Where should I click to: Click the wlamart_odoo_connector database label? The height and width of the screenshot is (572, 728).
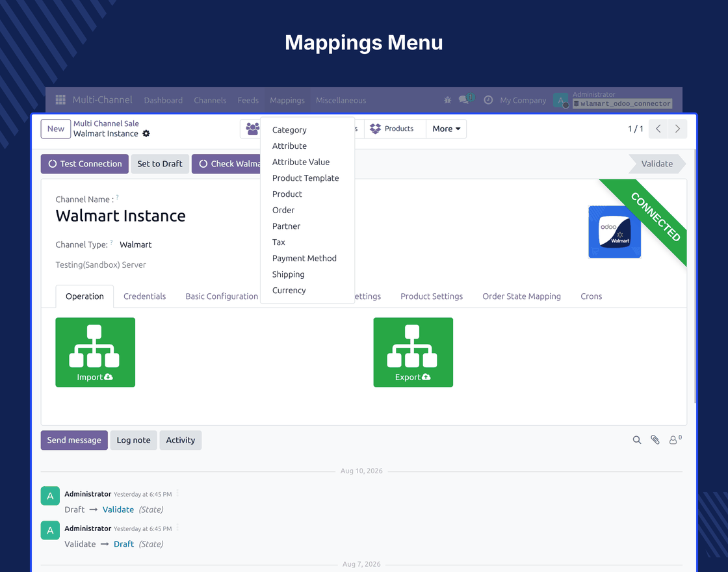[623, 103]
